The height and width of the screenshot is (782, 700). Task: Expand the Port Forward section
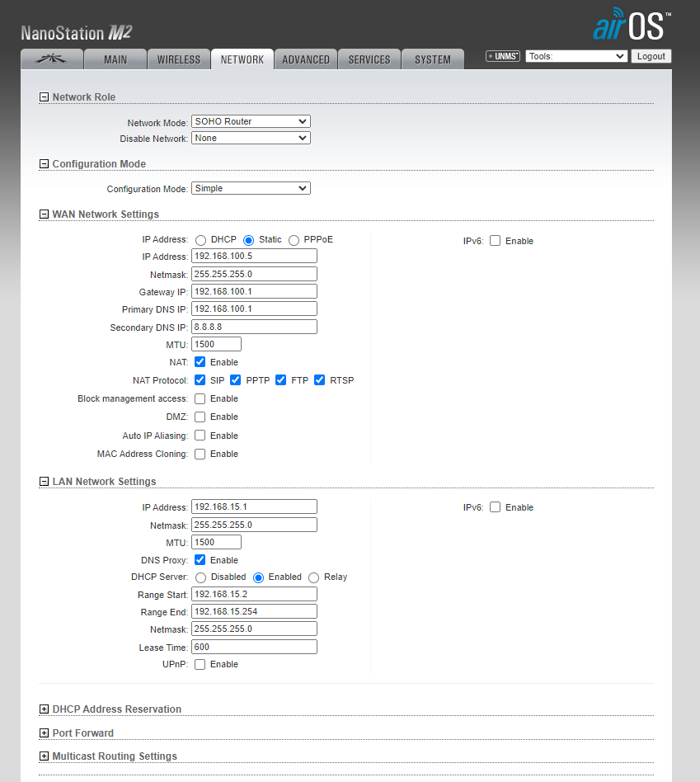(x=44, y=733)
